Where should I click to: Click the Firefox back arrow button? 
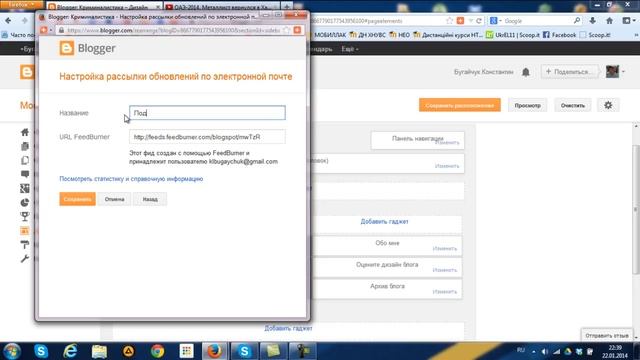coord(9,20)
